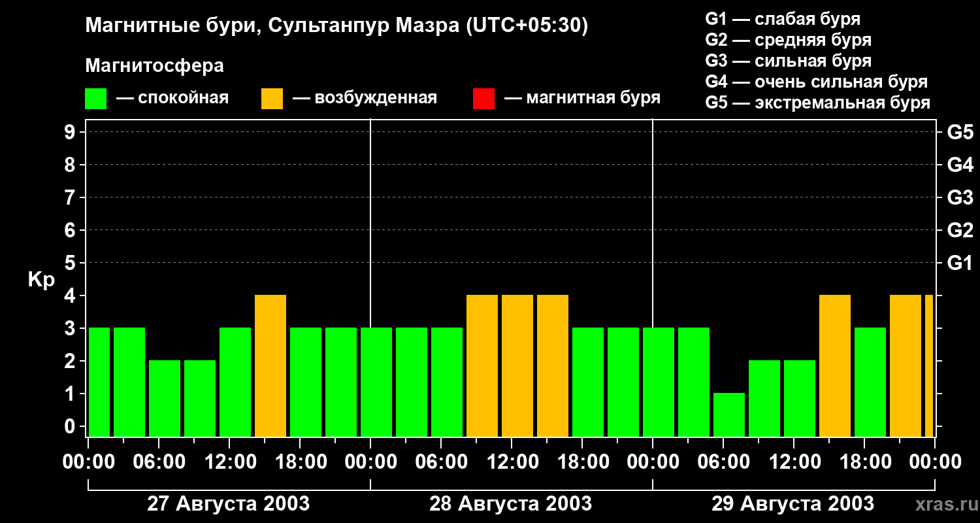The image size is (980, 523).
Task: Click the G2 label on right axis
Action: pyautogui.click(x=960, y=230)
